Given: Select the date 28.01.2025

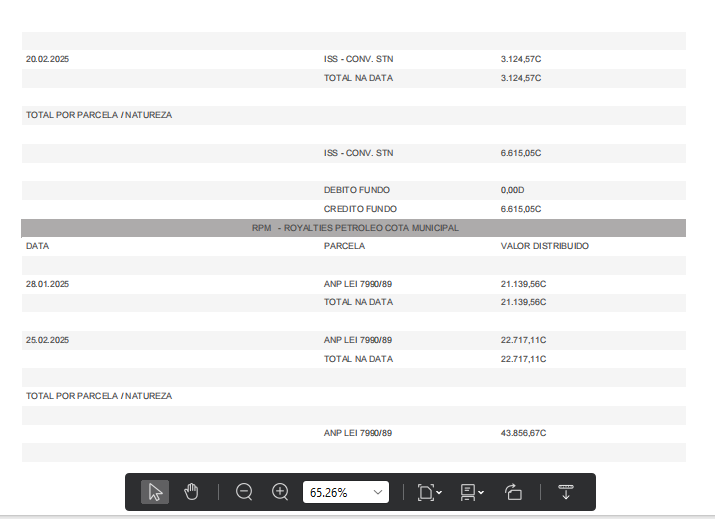Looking at the screenshot, I should (x=47, y=284).
